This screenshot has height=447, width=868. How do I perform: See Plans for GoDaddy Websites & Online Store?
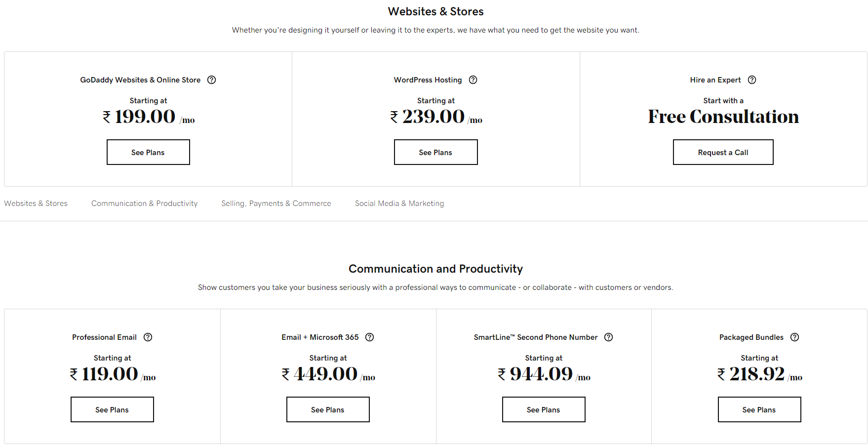click(148, 152)
